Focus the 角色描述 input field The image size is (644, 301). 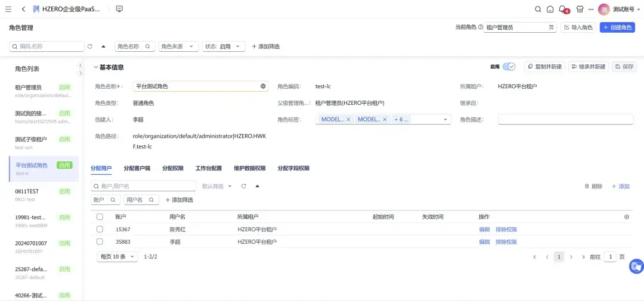pos(565,119)
